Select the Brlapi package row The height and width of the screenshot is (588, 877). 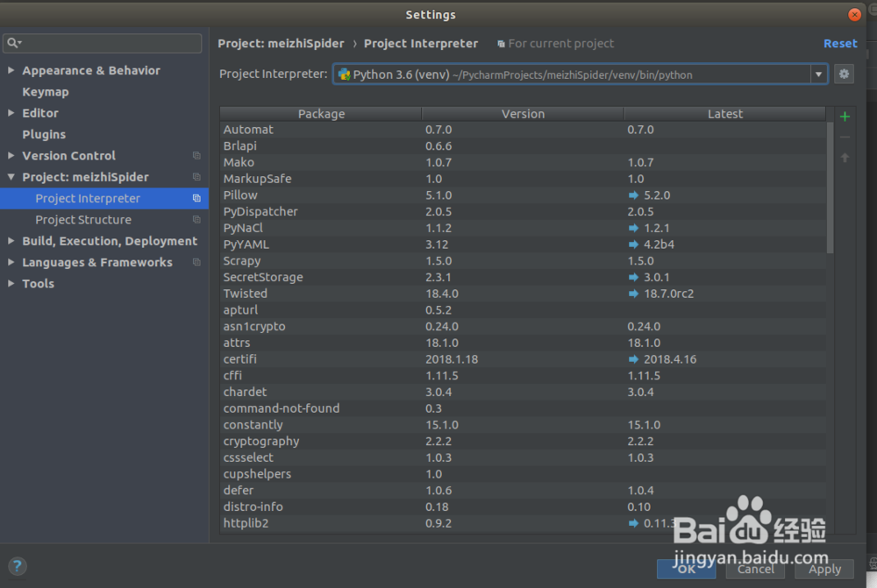(523, 145)
